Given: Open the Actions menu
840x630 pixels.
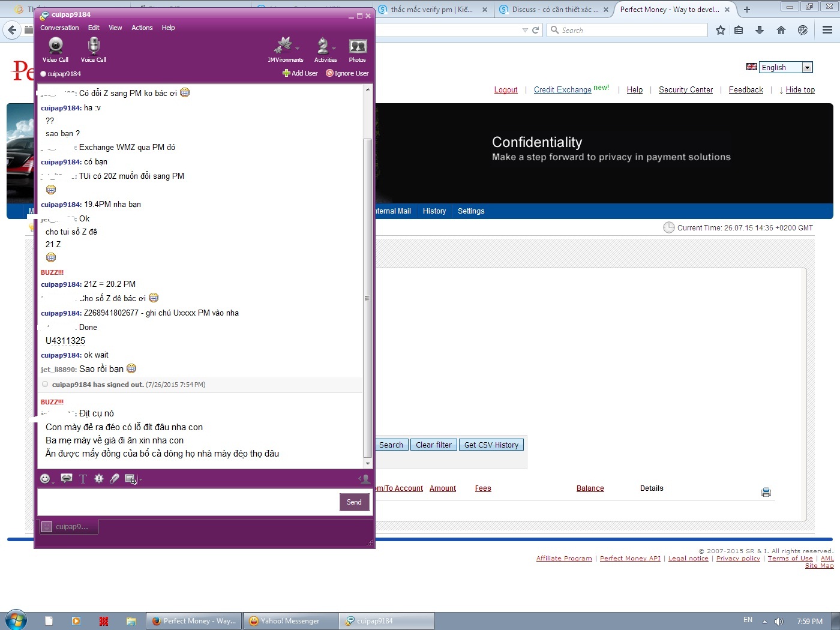Looking at the screenshot, I should pyautogui.click(x=142, y=28).
